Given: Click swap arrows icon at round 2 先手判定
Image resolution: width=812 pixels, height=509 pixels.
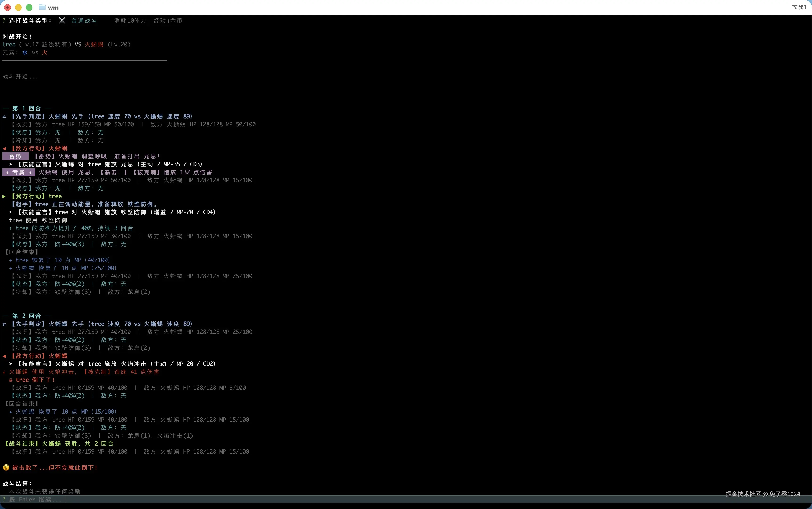Looking at the screenshot, I should pos(4,324).
